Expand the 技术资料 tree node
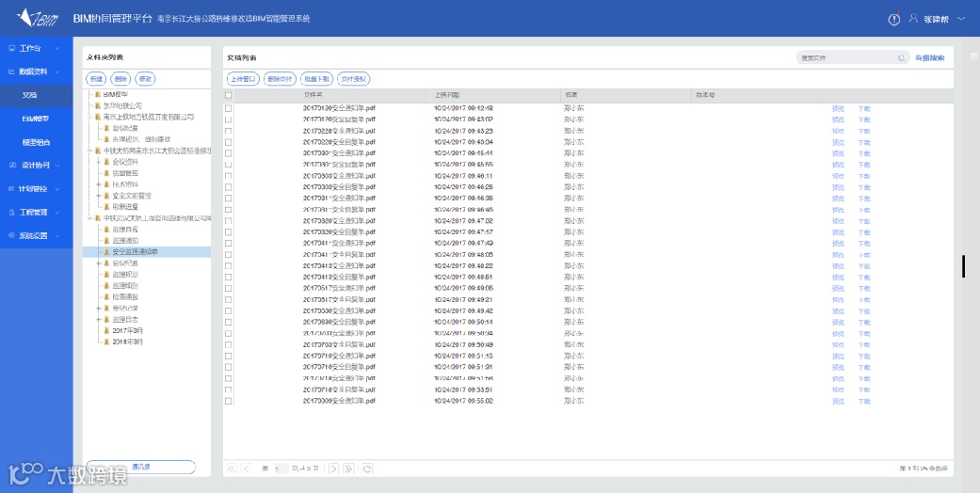The height and width of the screenshot is (493, 980). (x=98, y=184)
